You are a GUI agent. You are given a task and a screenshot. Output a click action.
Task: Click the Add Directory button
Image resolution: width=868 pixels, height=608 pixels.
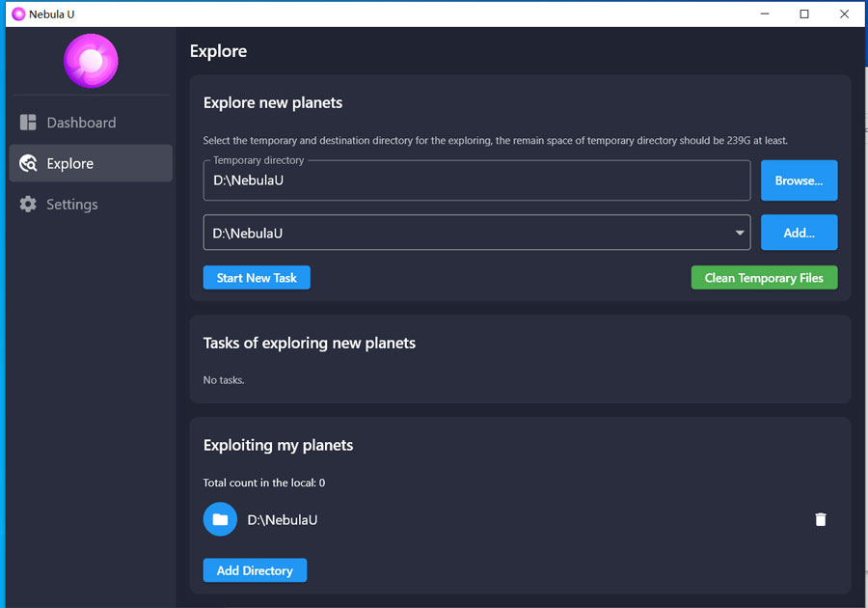(255, 570)
